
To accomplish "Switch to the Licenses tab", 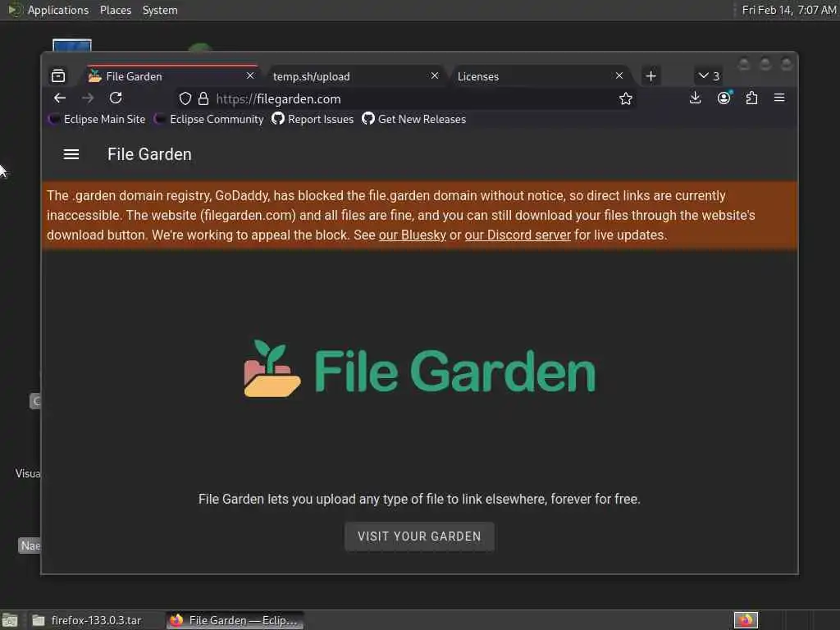I will point(541,76).
